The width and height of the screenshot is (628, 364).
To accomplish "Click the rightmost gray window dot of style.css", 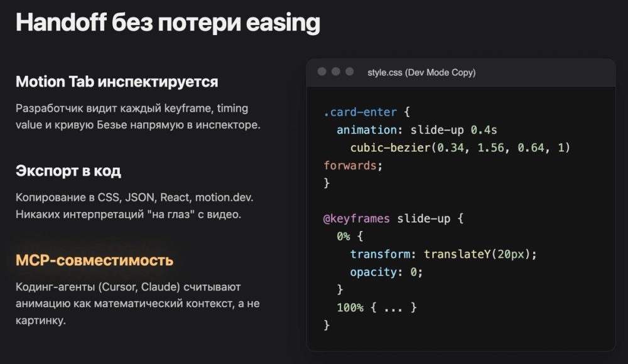I will [350, 72].
